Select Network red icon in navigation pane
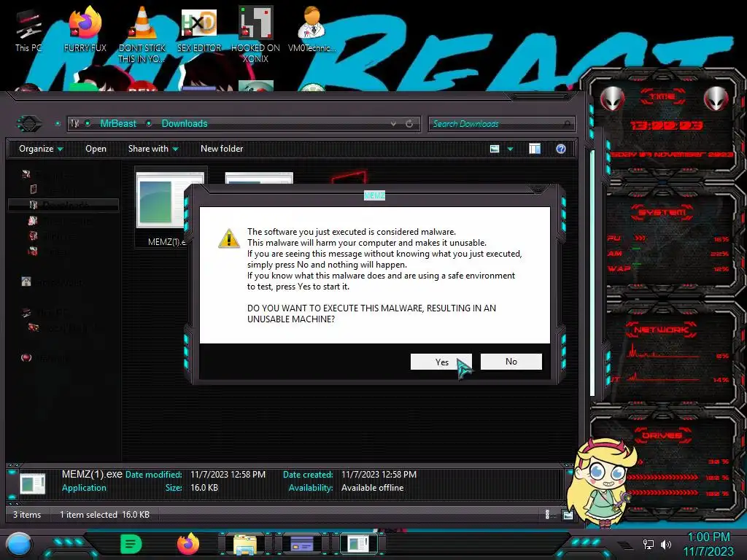 point(27,357)
